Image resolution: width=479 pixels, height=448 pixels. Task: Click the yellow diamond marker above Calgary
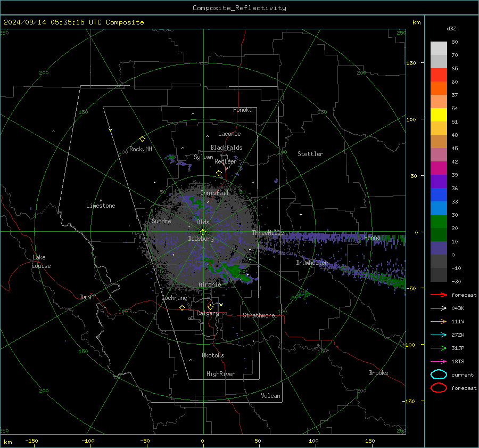point(210,307)
